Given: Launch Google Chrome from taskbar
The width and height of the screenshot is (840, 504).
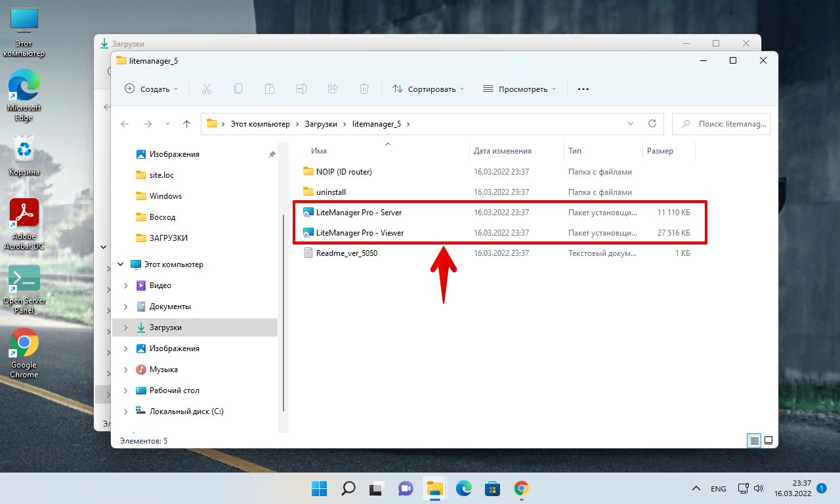Looking at the screenshot, I should (521, 488).
